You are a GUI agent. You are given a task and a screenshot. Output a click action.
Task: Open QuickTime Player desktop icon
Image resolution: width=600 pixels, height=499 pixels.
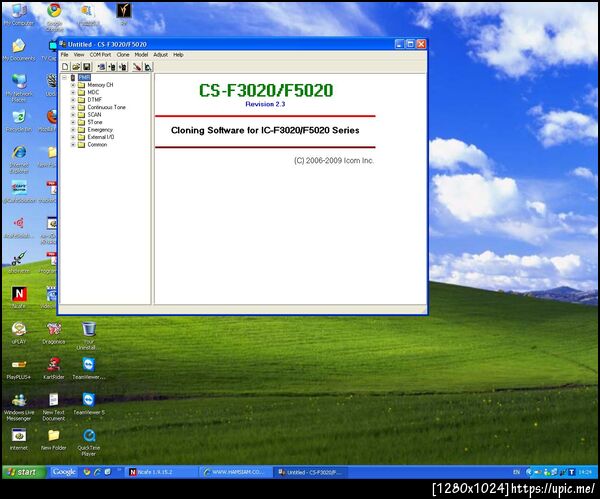click(88, 442)
